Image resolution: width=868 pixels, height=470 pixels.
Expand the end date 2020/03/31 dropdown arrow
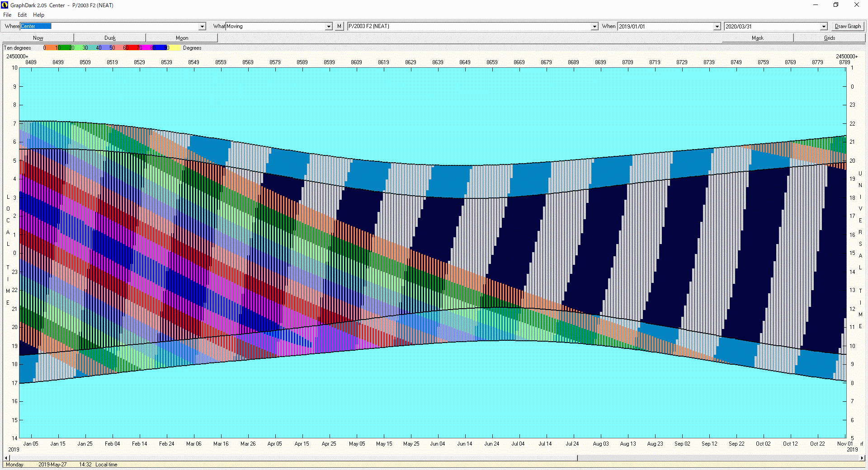point(824,27)
